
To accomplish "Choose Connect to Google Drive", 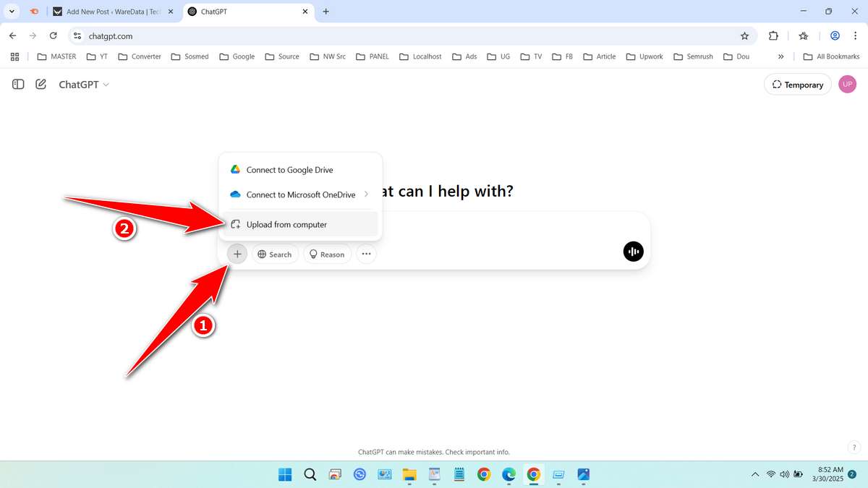I will (x=289, y=170).
